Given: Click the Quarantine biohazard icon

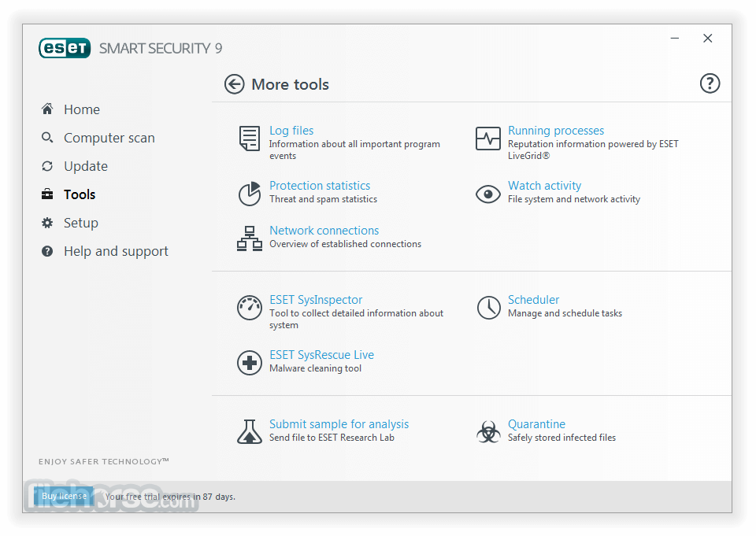Looking at the screenshot, I should coord(488,431).
